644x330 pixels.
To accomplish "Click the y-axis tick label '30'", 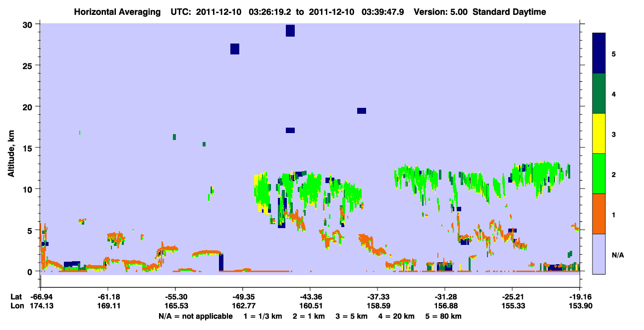I will (x=29, y=24).
